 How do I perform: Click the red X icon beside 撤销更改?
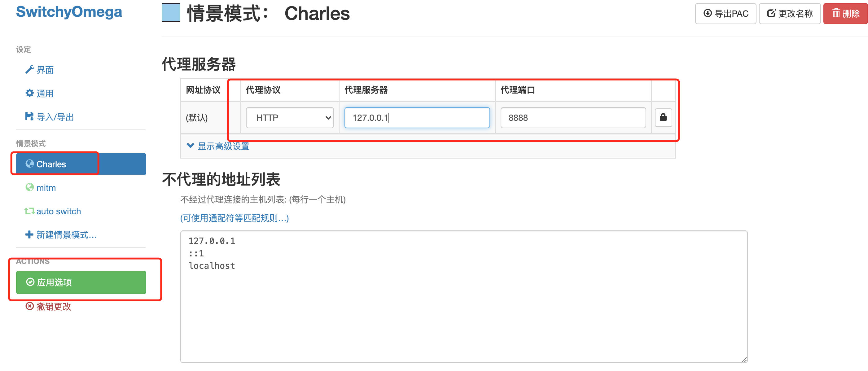[x=30, y=306]
